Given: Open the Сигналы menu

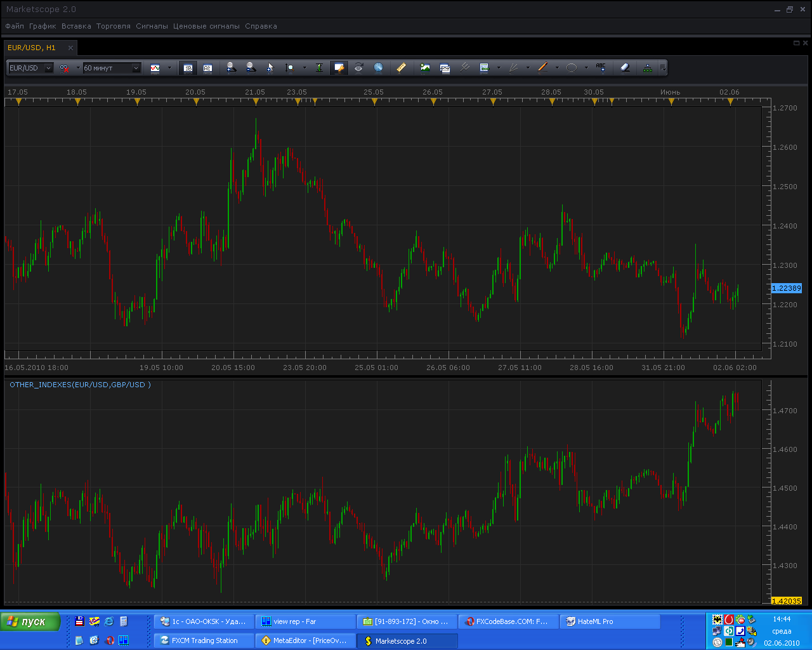Looking at the screenshot, I should point(152,26).
